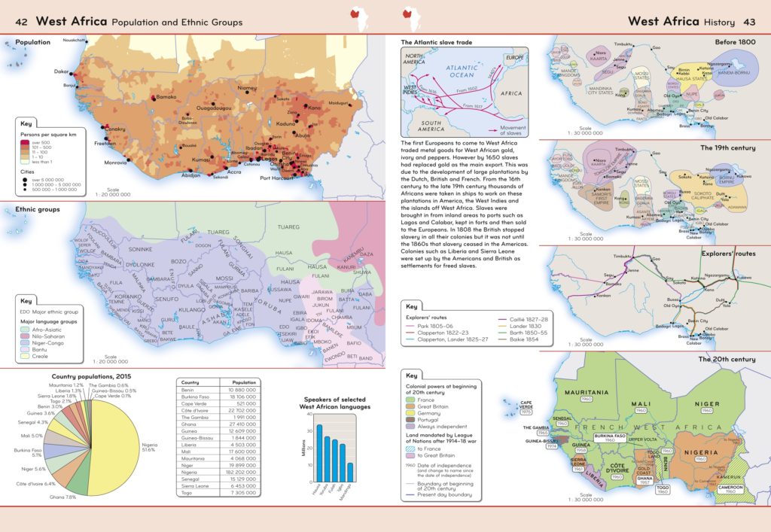Screen dimensions: 771x532
Task: Select the 'to Great Britain' mandate swatch
Action: pos(410,455)
